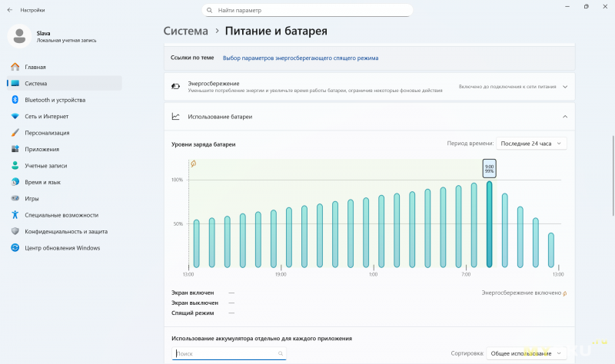Expand the Энергосбережение section chevron
Viewport: 615px width, 364px height.
(565, 87)
